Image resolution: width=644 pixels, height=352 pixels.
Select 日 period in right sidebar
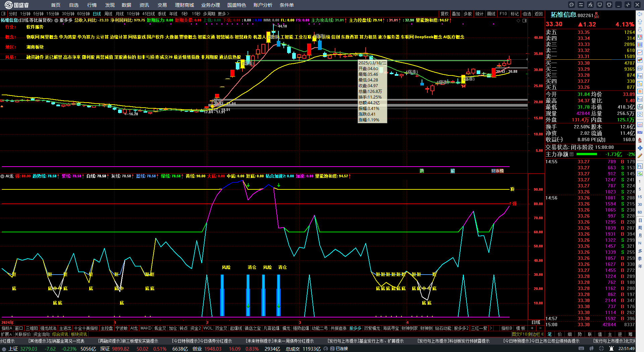pyautogui.click(x=640, y=220)
